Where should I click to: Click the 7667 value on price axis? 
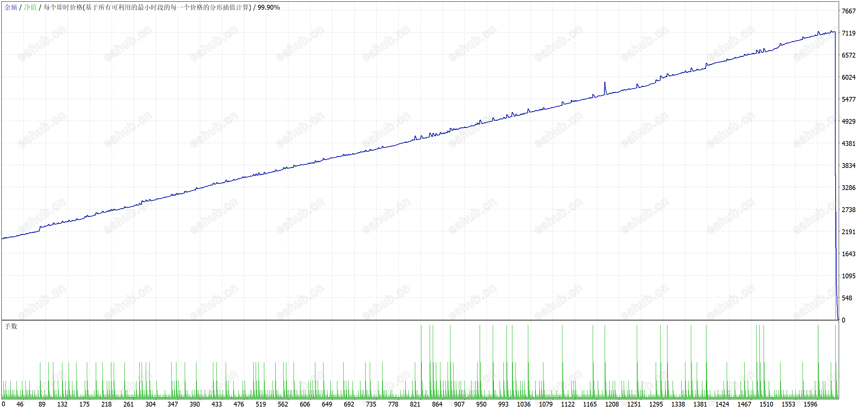[848, 11]
